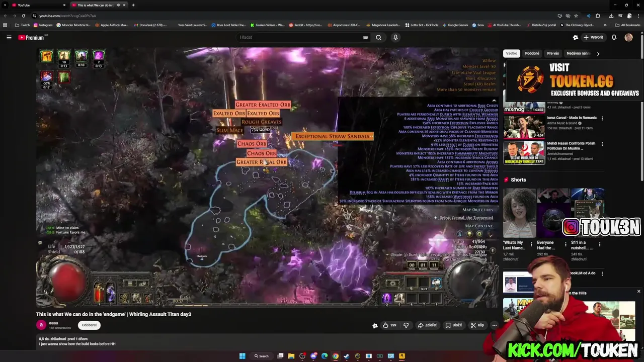Open options for "Everyone Had the" short
This screenshot has width=644, height=362.
[565, 244]
